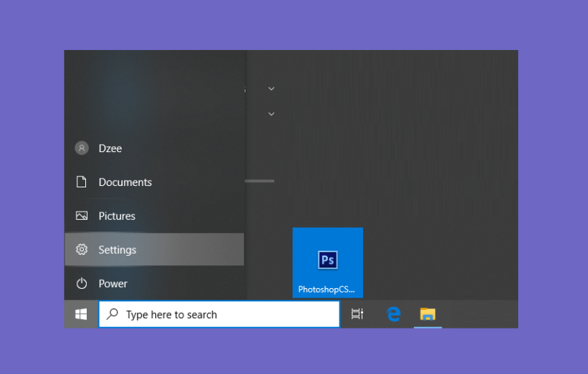
Task: Click the search magnifier icon
Action: [112, 314]
